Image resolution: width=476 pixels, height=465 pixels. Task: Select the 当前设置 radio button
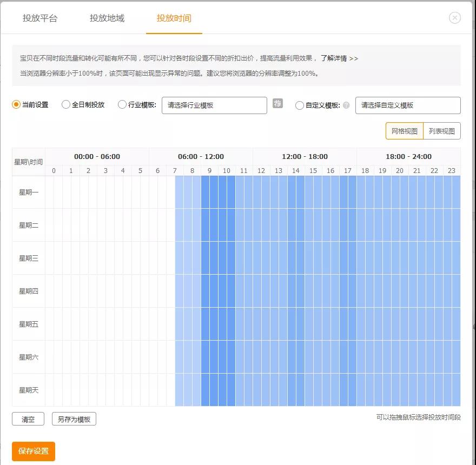16,105
